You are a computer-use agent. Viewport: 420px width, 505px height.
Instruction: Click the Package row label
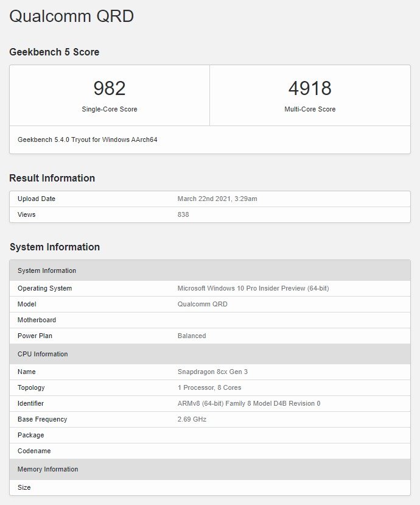click(x=30, y=435)
